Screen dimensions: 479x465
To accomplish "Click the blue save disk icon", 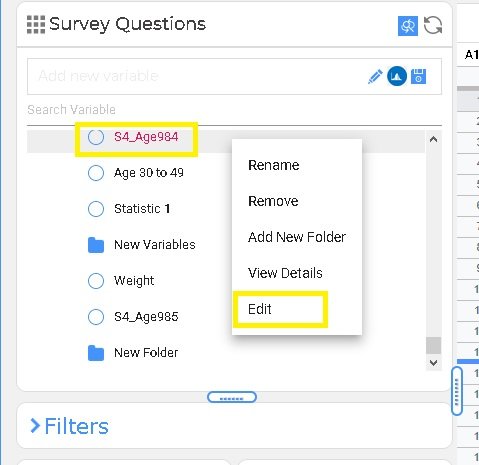I will point(418,76).
